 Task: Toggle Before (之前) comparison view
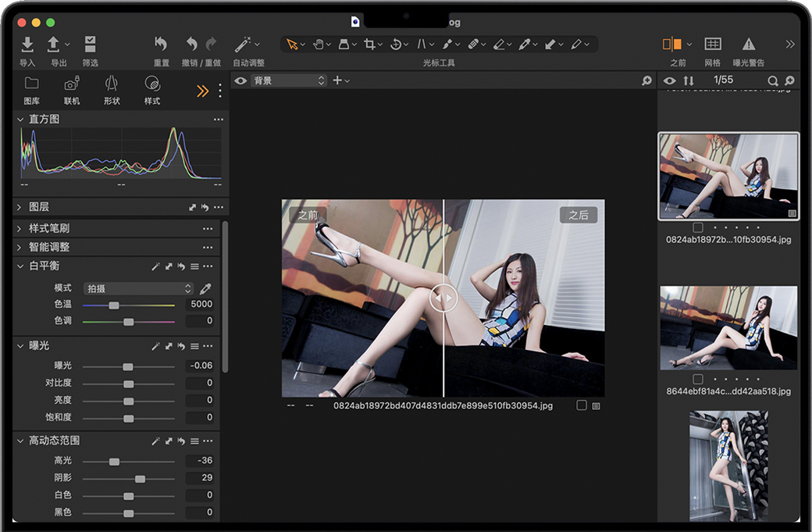[x=673, y=45]
